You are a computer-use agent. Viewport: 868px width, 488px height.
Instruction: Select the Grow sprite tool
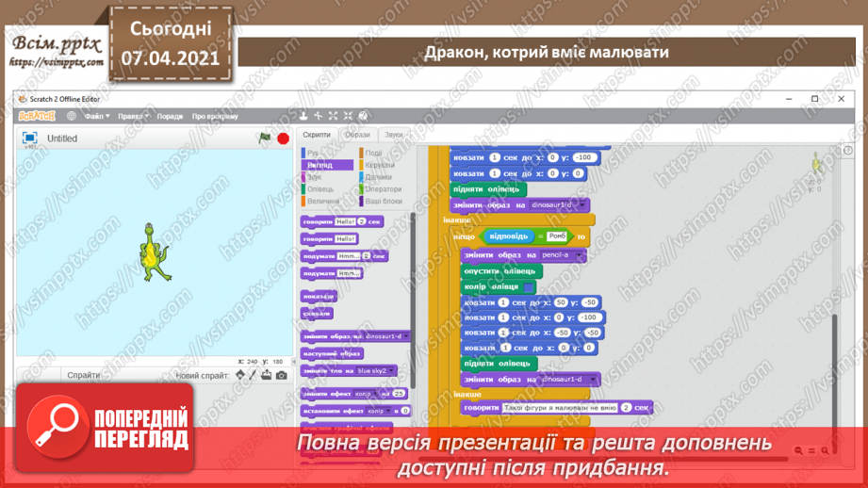pyautogui.click(x=334, y=116)
